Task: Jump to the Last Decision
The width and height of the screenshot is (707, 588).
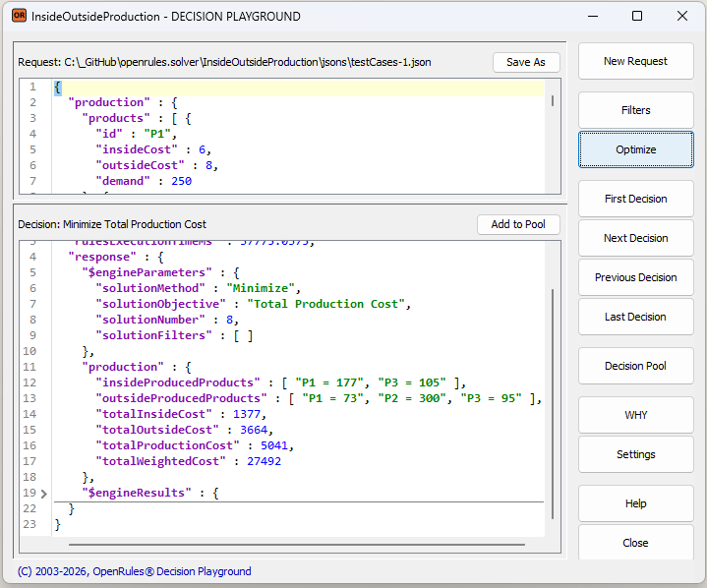Action: tap(635, 317)
